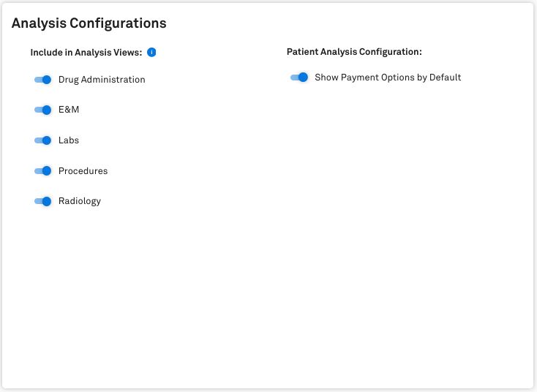The image size is (537, 392).
Task: Click the Patient Analysis Configuration heading
Action: [355, 52]
